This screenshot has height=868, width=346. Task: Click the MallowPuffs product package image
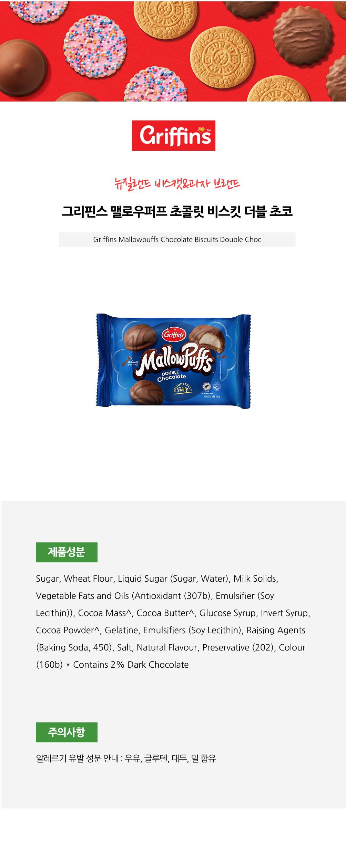click(173, 361)
